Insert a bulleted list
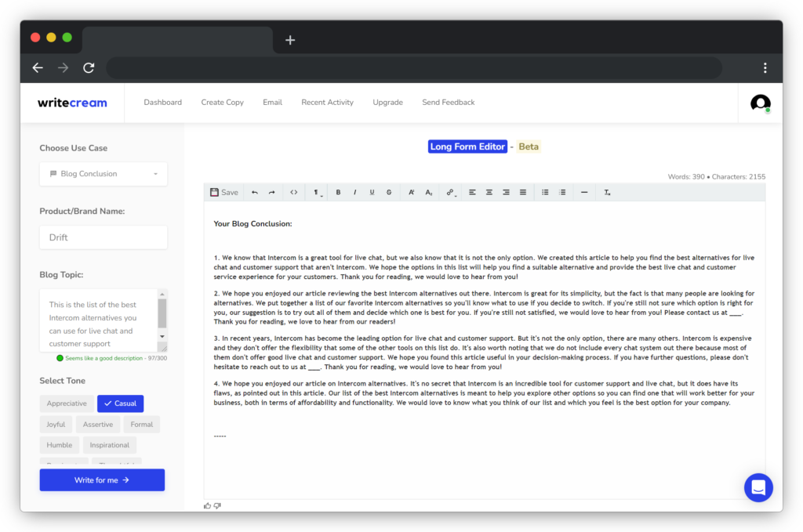 point(545,192)
